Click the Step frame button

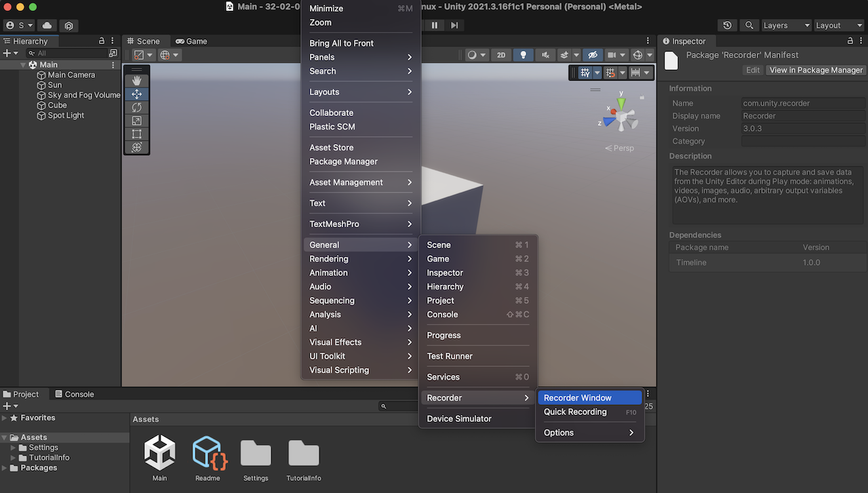pos(454,25)
